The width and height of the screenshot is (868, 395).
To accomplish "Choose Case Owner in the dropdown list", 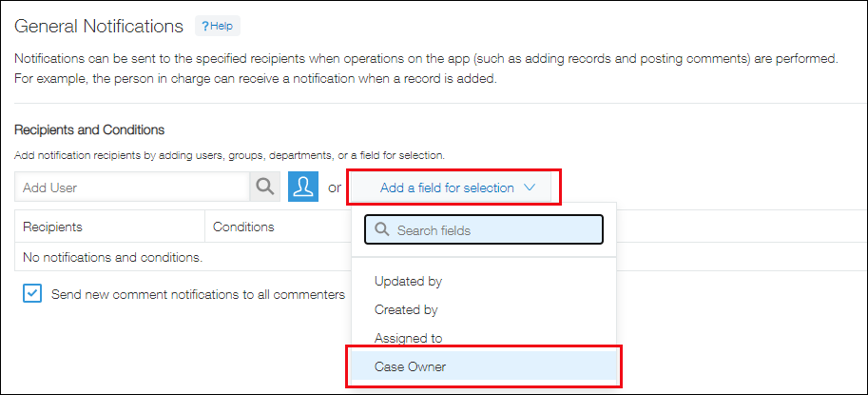I will tap(410, 366).
